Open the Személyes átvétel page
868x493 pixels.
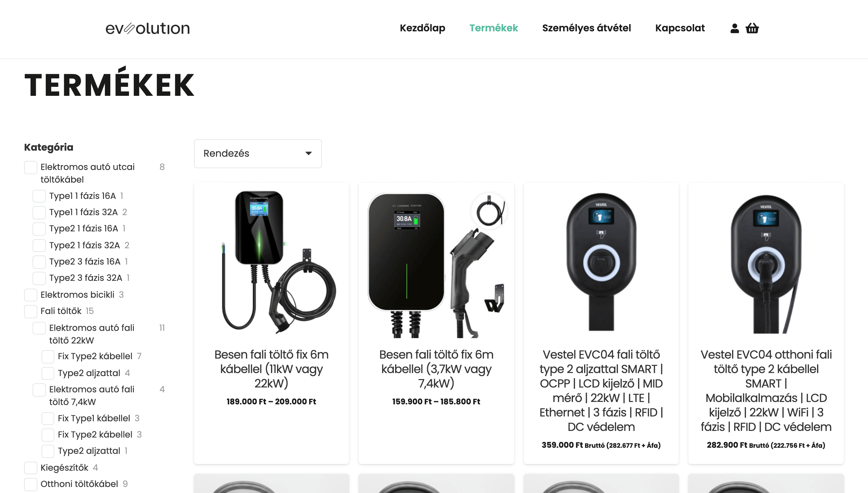(x=586, y=28)
